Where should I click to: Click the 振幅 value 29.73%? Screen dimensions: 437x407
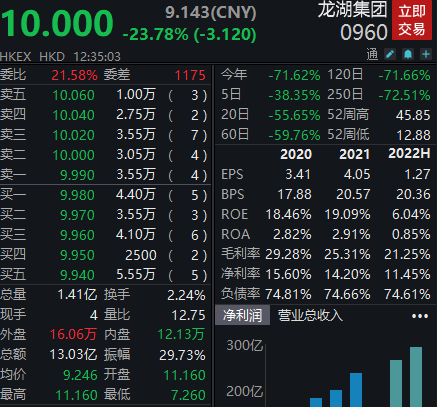[x=182, y=355]
